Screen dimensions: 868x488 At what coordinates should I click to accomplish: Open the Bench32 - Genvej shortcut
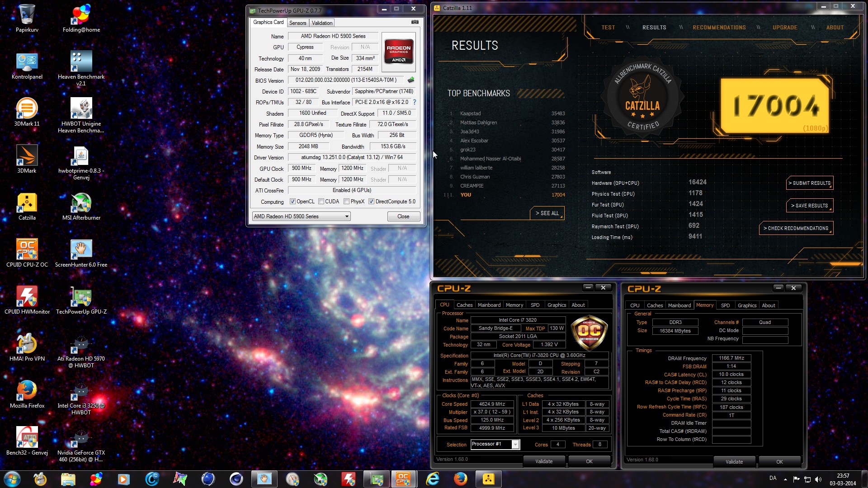[27, 441]
